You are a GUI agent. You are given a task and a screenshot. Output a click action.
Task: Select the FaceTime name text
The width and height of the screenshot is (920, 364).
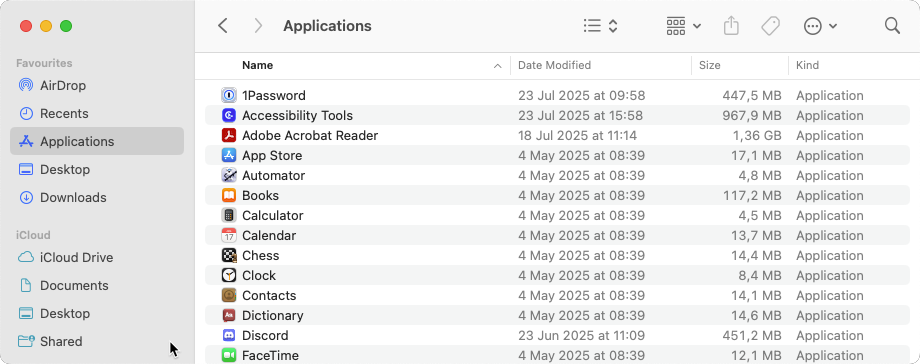tap(270, 355)
